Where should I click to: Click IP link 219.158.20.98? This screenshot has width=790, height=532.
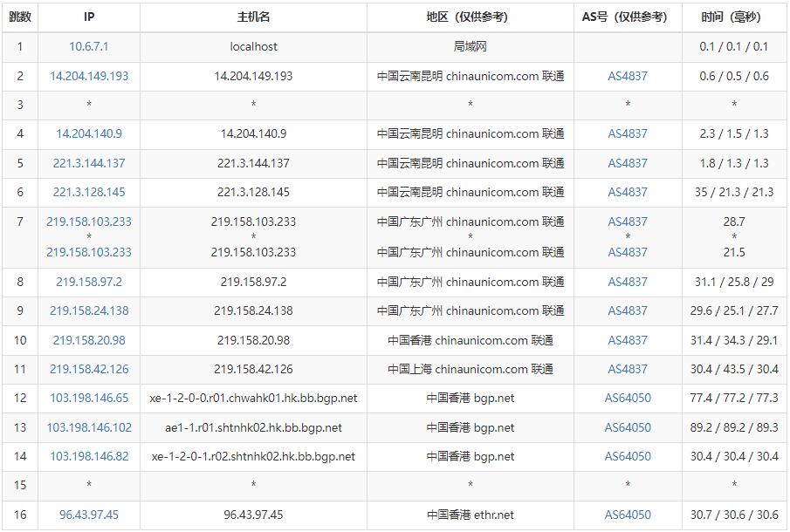[x=89, y=340]
